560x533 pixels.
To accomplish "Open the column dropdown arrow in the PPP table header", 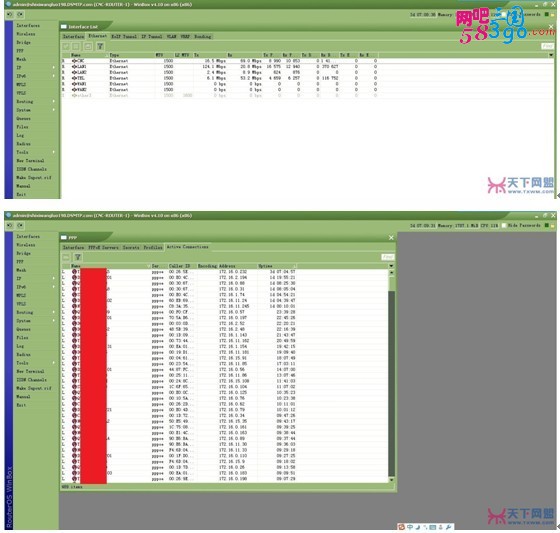I will click(x=391, y=266).
